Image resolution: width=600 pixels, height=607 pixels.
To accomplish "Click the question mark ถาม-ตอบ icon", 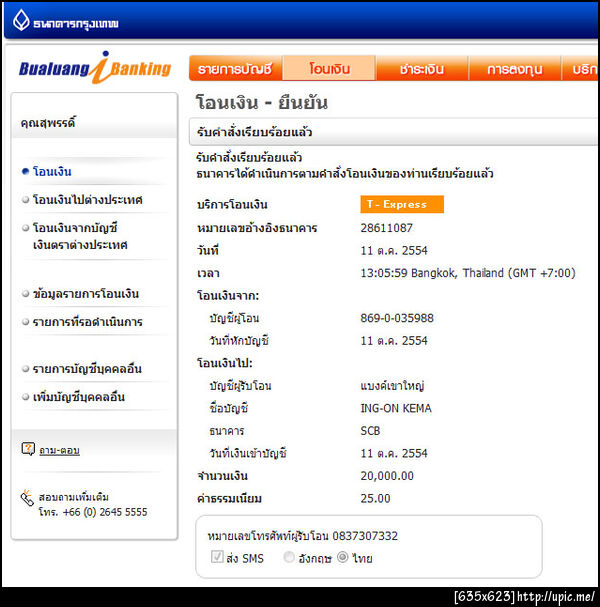I will coord(28,449).
